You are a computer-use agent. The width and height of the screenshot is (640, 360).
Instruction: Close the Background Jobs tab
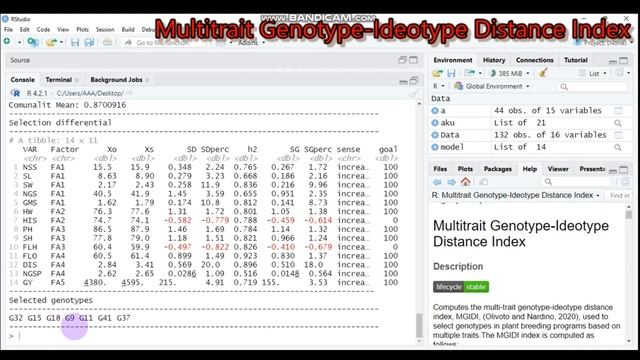coord(147,80)
